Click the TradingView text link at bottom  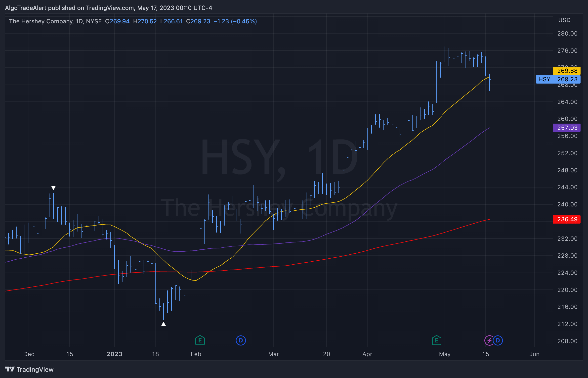[x=35, y=370]
